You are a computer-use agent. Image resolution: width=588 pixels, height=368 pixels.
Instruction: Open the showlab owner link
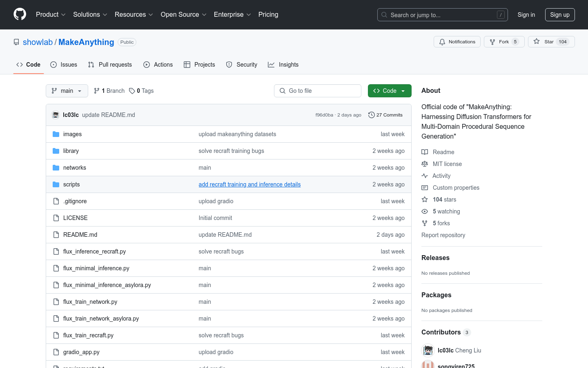38,42
